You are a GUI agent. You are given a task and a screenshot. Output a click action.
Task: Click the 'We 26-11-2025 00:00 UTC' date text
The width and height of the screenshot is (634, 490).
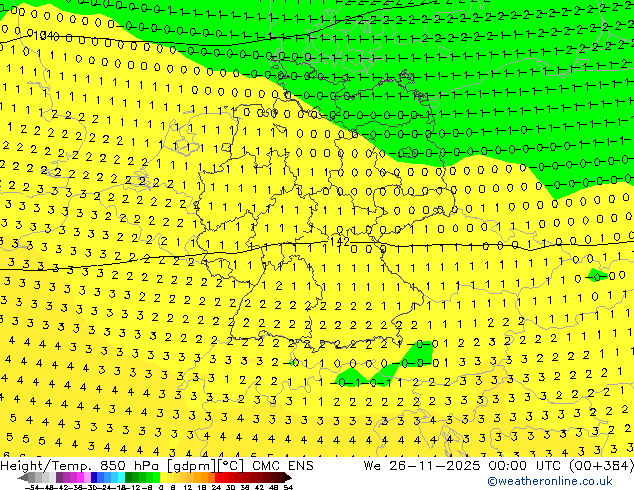tap(464, 466)
